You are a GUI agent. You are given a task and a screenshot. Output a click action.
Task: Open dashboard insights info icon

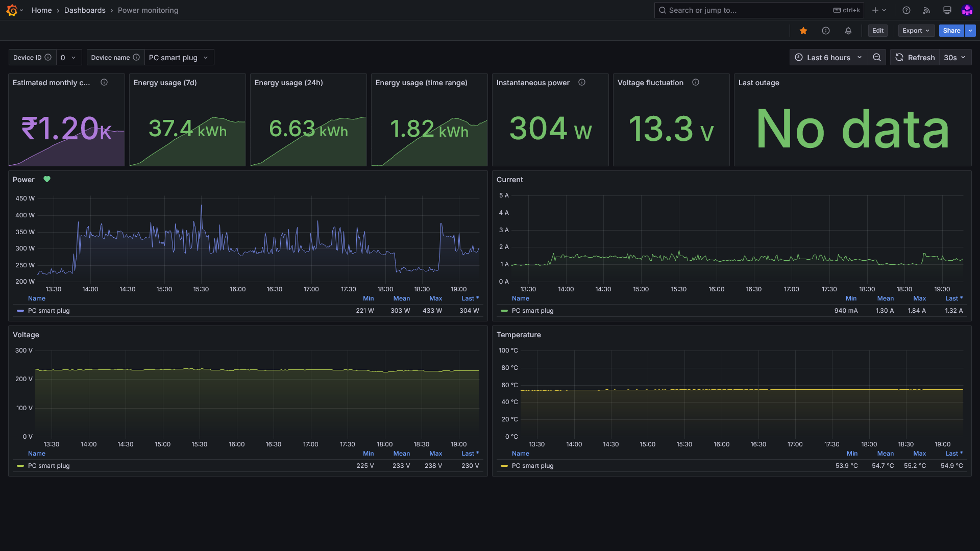[826, 31]
